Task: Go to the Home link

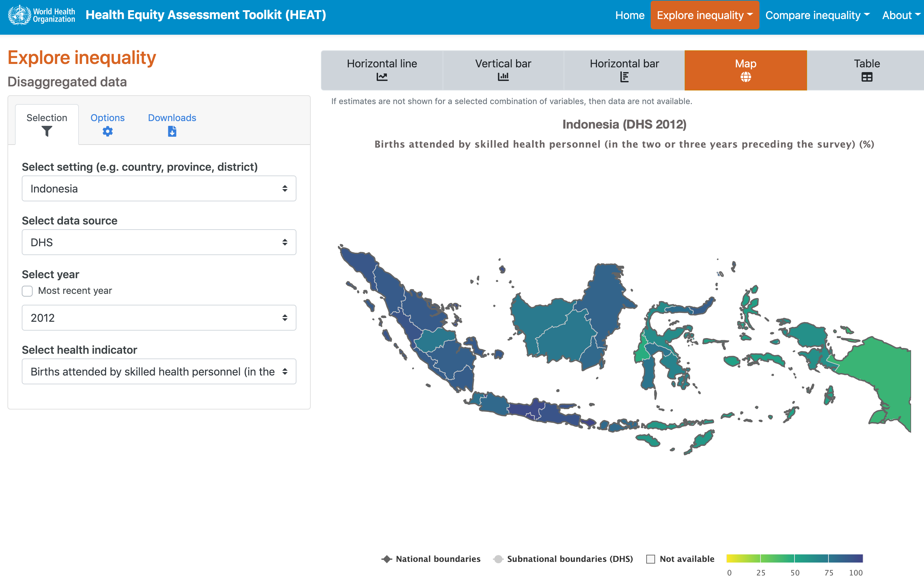Action: tap(629, 15)
